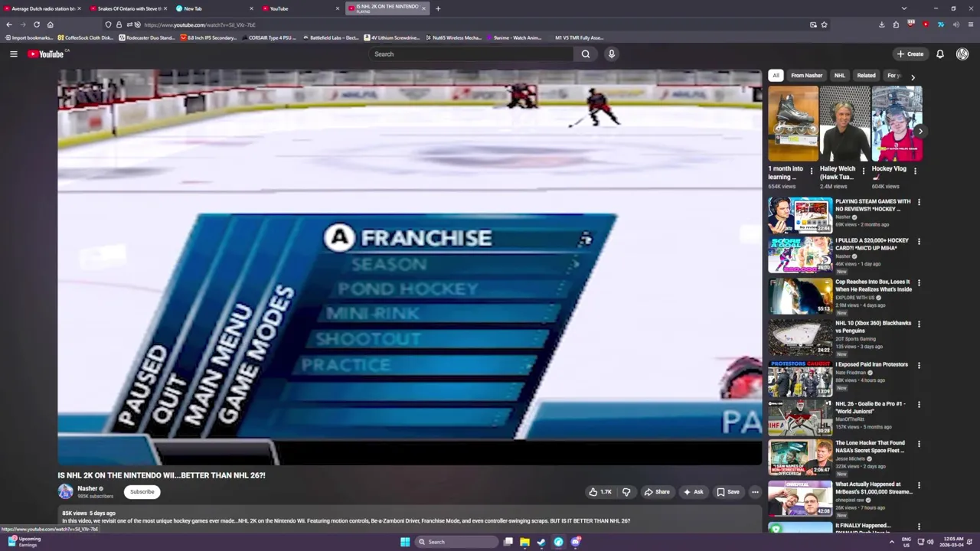The width and height of the screenshot is (980, 551).
Task: Open the account avatar menu
Action: click(962, 54)
